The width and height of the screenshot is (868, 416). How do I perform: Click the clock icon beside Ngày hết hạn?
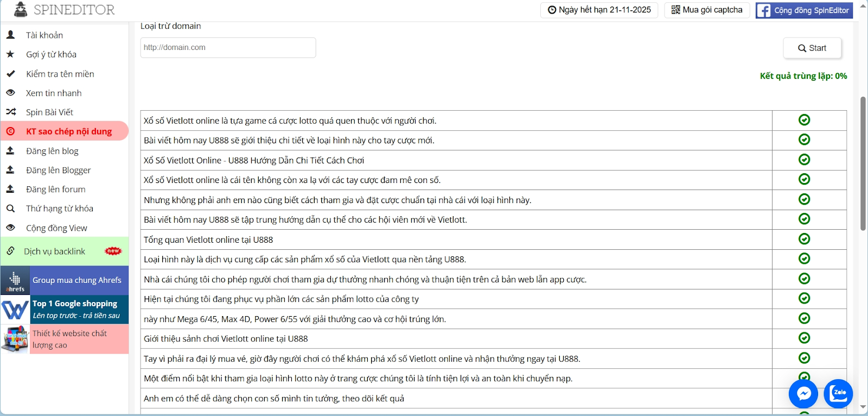[552, 10]
